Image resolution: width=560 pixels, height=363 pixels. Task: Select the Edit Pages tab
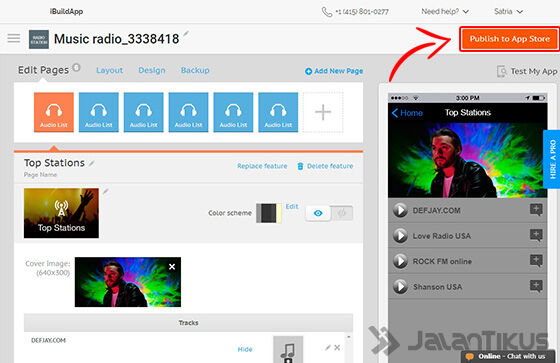click(x=43, y=70)
